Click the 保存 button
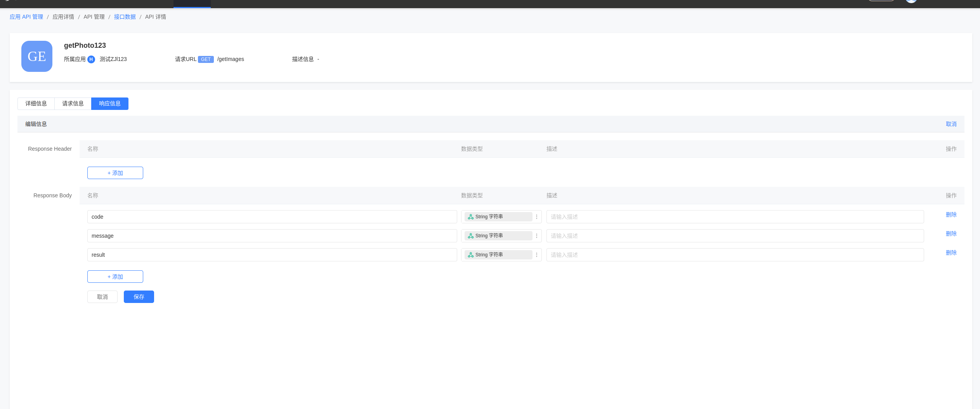Image resolution: width=980 pixels, height=409 pixels. [x=139, y=297]
